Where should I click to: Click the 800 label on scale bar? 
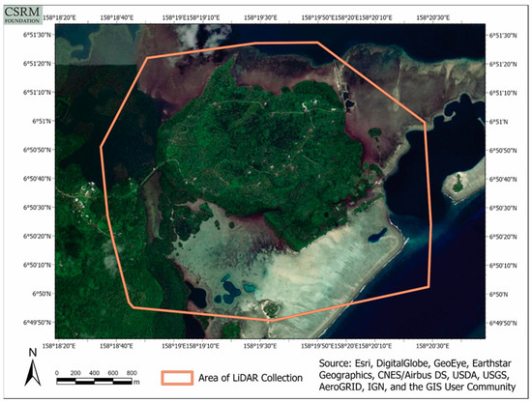(x=132, y=373)
